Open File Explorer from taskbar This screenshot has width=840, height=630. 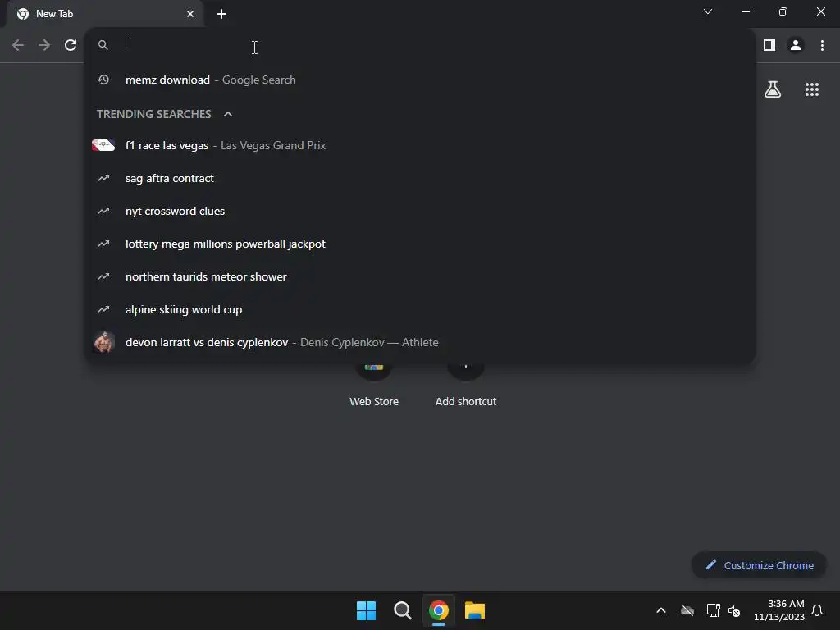(x=475, y=610)
